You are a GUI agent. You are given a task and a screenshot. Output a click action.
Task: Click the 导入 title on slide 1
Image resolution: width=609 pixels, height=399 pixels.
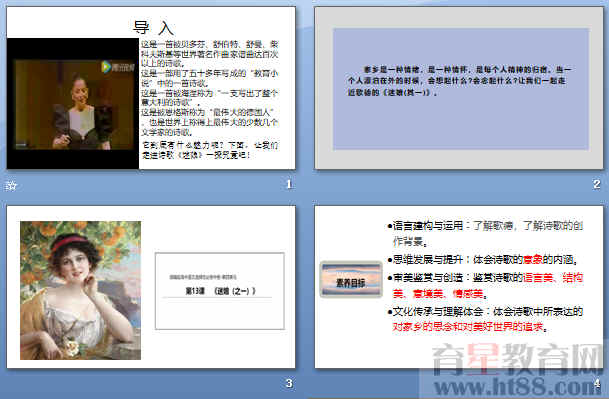coord(153,28)
